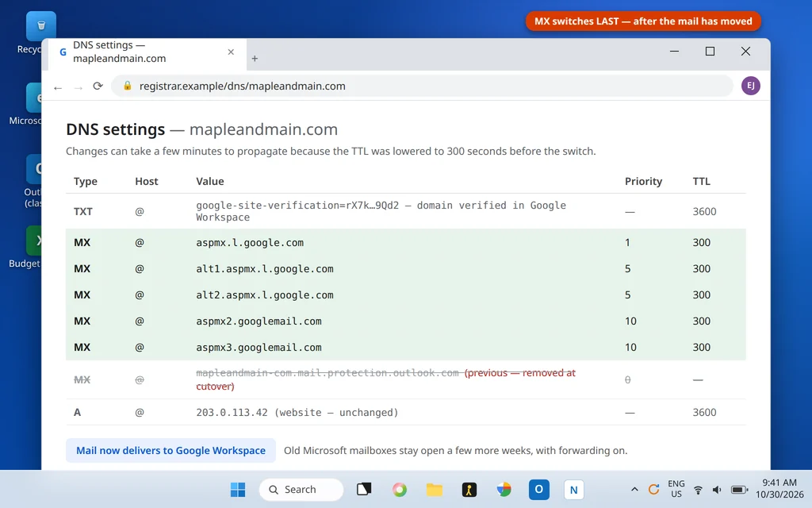
Task: Click TTL 3600 in the TXT row
Action: pos(704,211)
